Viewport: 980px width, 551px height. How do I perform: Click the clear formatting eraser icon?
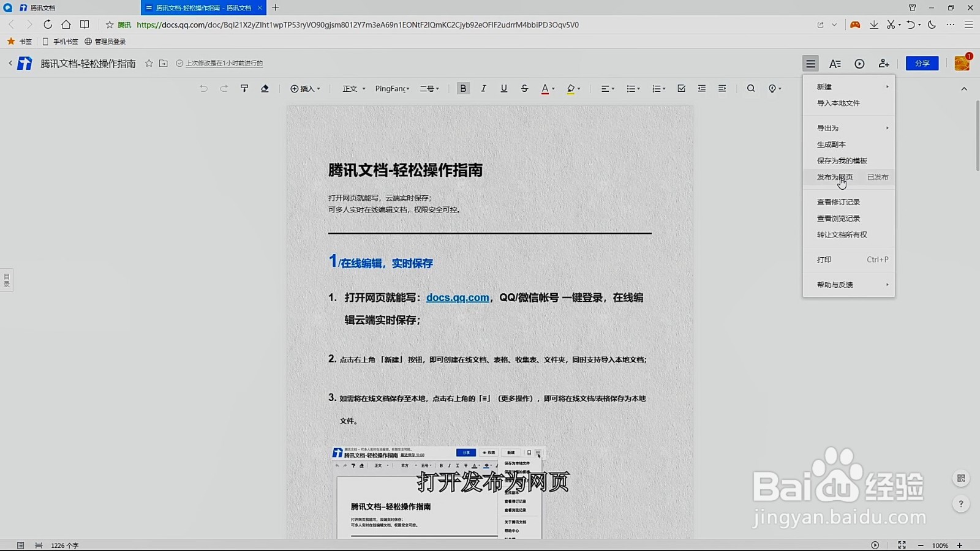265,89
